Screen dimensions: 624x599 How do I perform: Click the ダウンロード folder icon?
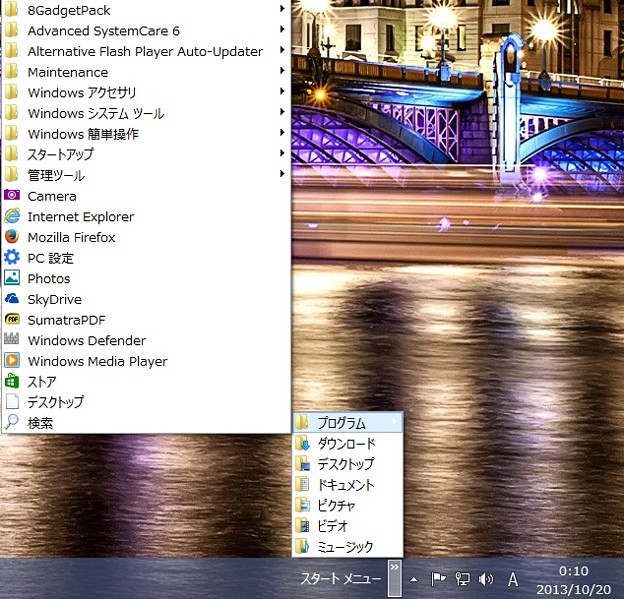pyautogui.click(x=303, y=443)
